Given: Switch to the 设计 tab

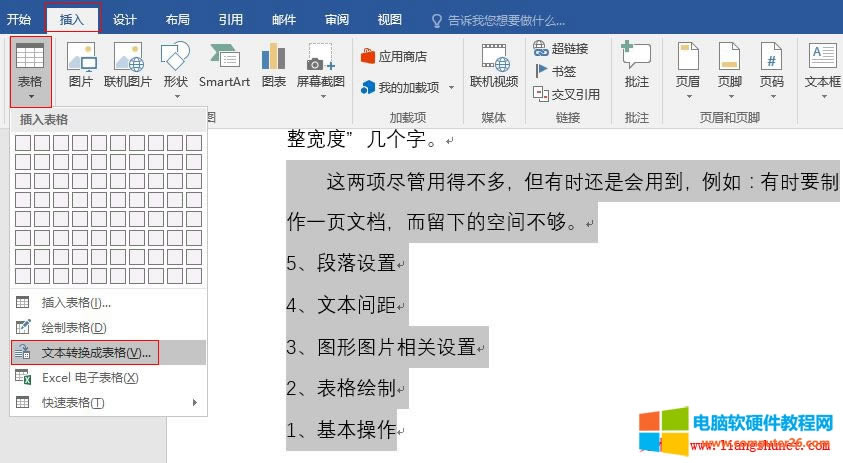Looking at the screenshot, I should point(125,20).
